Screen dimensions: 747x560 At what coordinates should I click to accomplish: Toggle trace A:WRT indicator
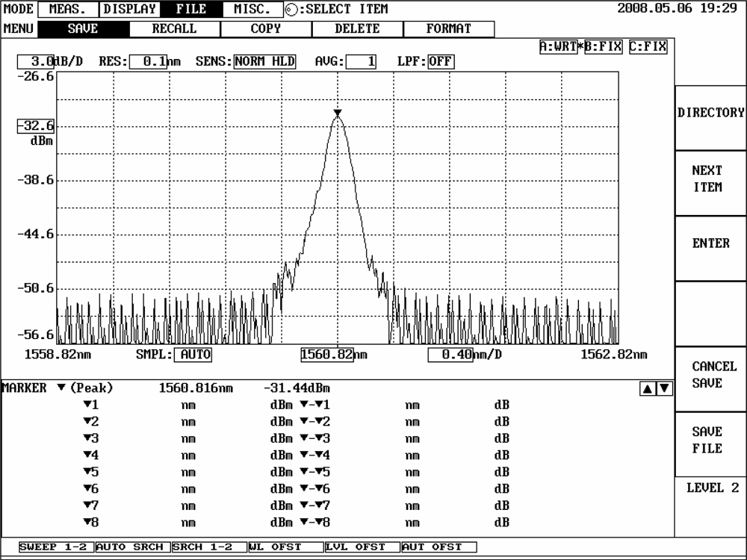[x=558, y=46]
